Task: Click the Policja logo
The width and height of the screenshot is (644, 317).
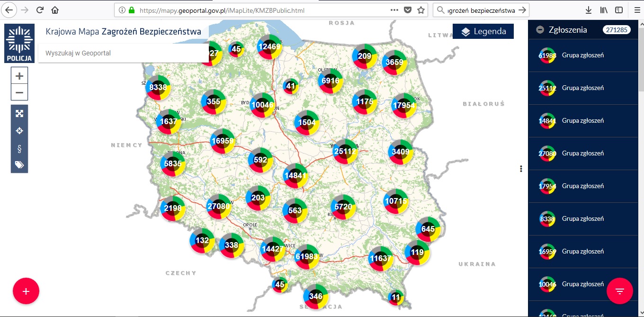Action: [x=19, y=43]
